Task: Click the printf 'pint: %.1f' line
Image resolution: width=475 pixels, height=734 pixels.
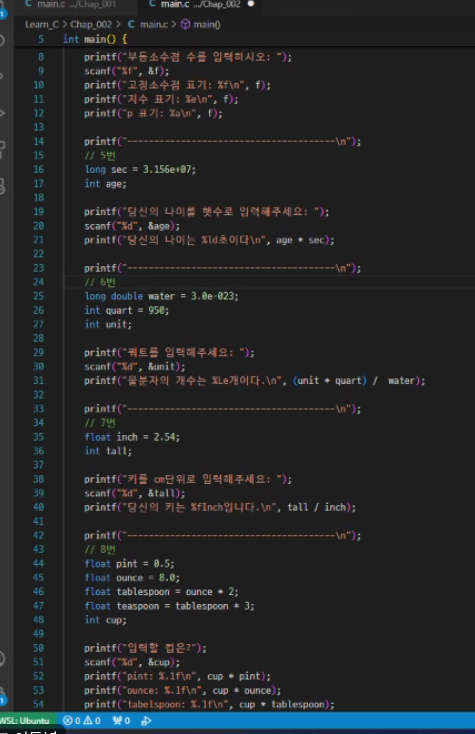Action: [177, 676]
